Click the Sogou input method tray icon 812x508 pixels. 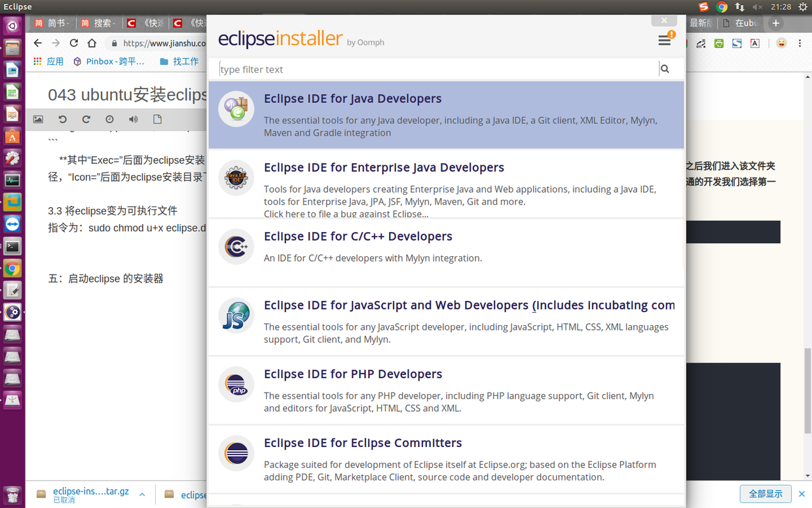(x=703, y=7)
